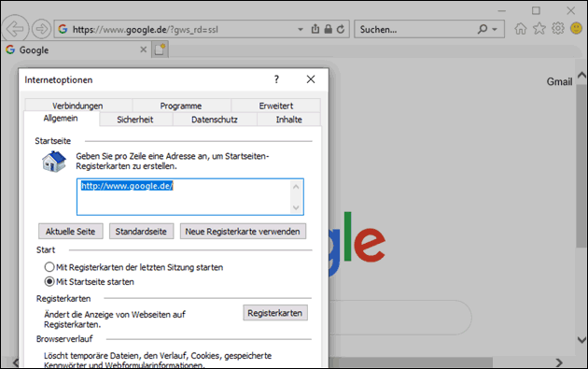Click the homepage box scroll down arrow
Viewport: 588px width, 369px height.
pyautogui.click(x=296, y=207)
